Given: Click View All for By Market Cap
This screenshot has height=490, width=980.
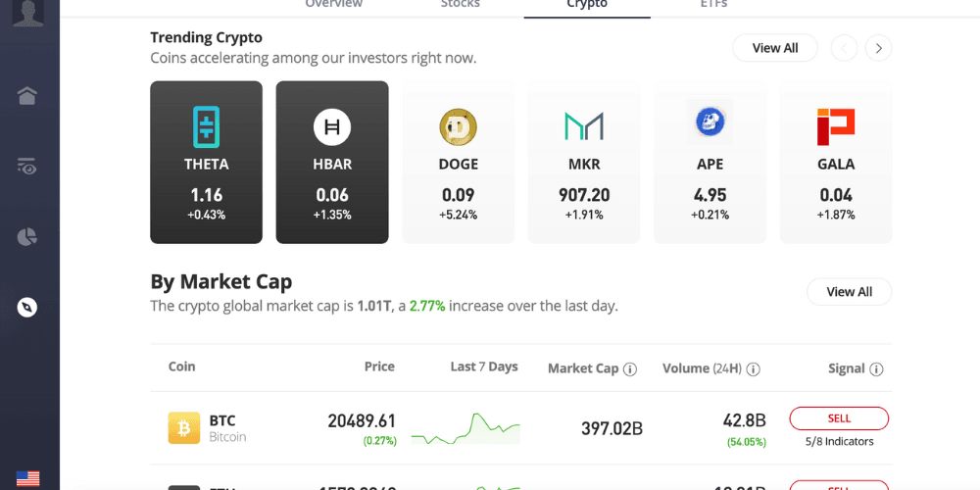Looking at the screenshot, I should pos(849,292).
